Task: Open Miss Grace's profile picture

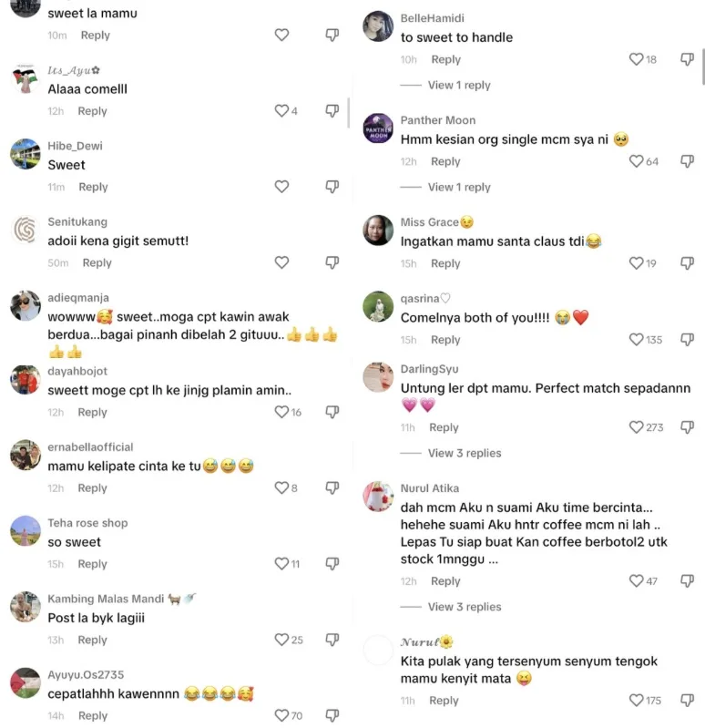Action: pyautogui.click(x=378, y=231)
